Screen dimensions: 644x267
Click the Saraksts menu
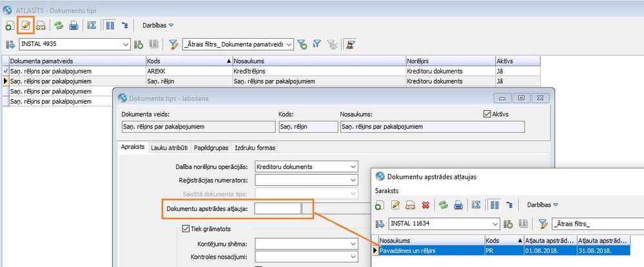pos(385,191)
